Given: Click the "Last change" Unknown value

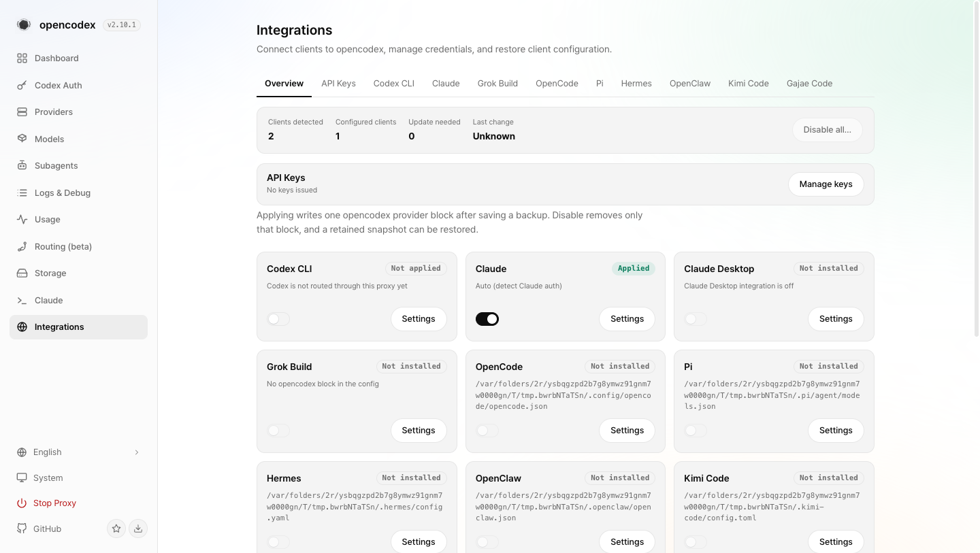Looking at the screenshot, I should 494,137.
